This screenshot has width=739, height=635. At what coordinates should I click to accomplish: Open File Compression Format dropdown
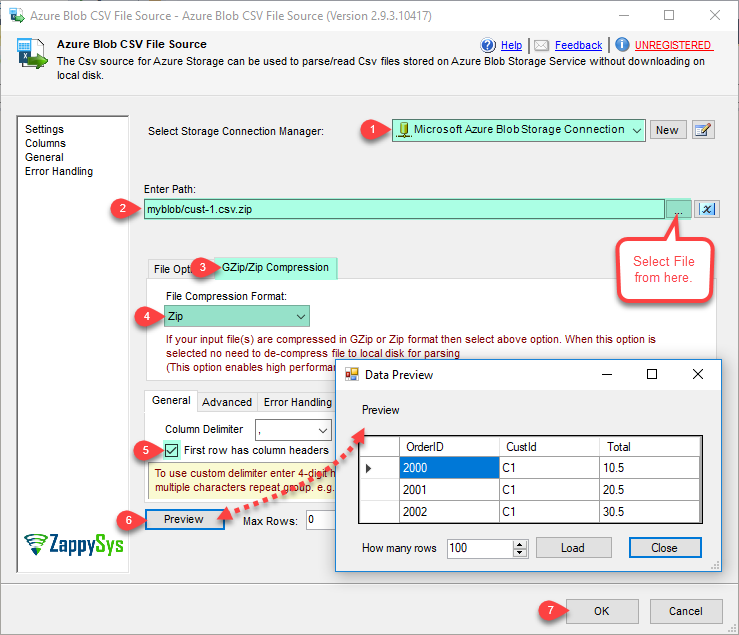pyautogui.click(x=237, y=316)
